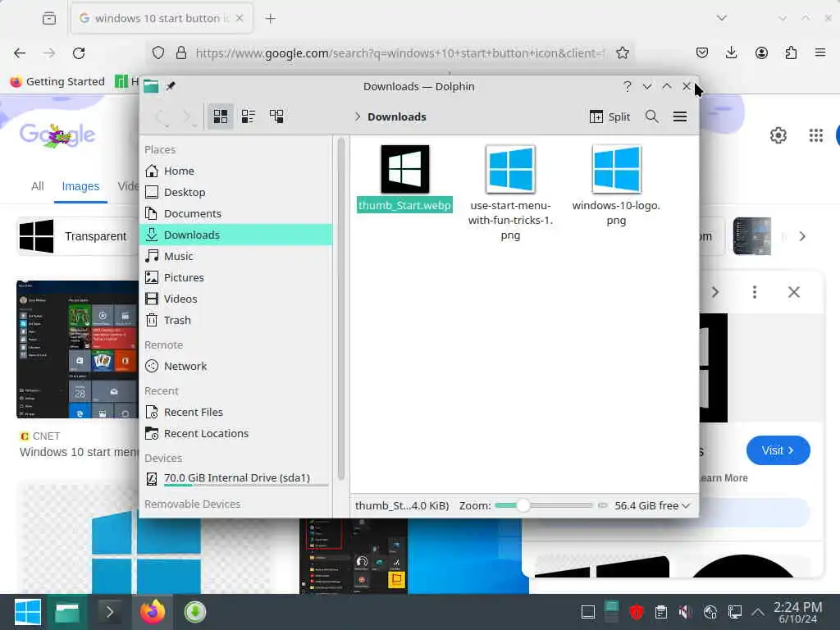Select Downloads in the Places panel
This screenshot has height=630, width=840.
(235, 235)
